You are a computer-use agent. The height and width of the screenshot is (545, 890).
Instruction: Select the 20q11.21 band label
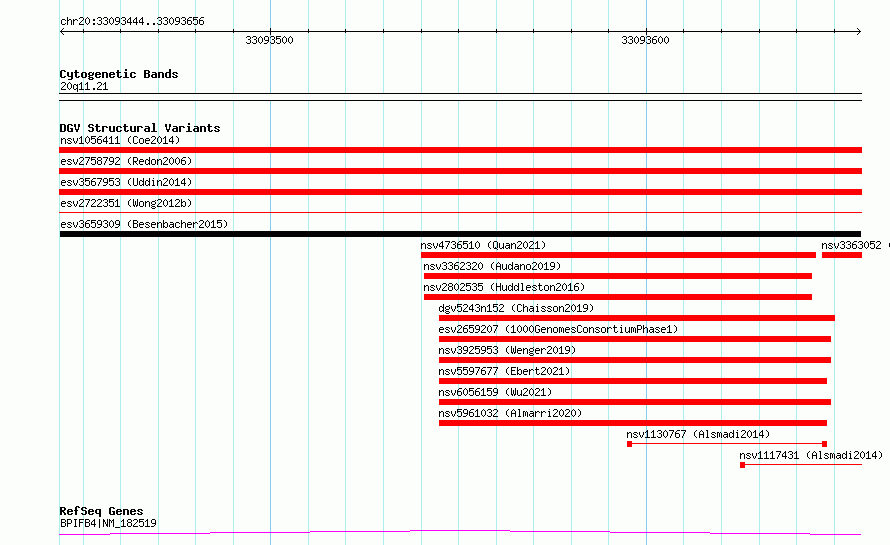coord(84,86)
